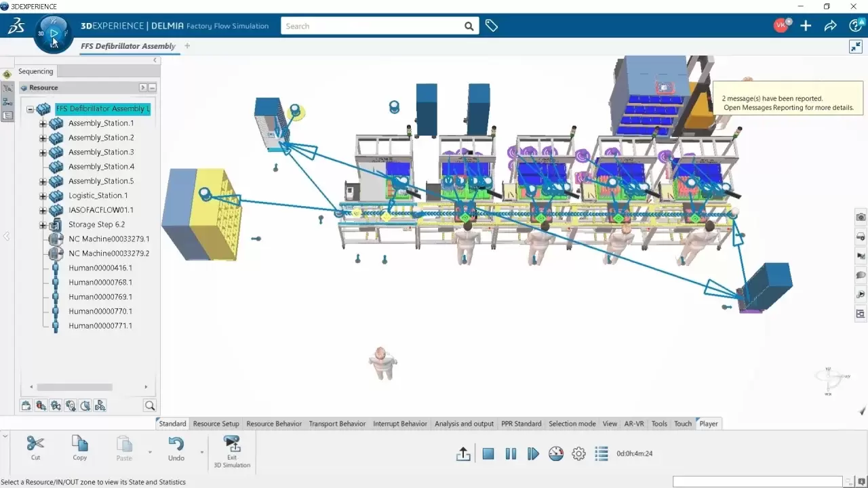This screenshot has height=488, width=868.
Task: Switch to the Resource Behavior tab
Action: (274, 424)
